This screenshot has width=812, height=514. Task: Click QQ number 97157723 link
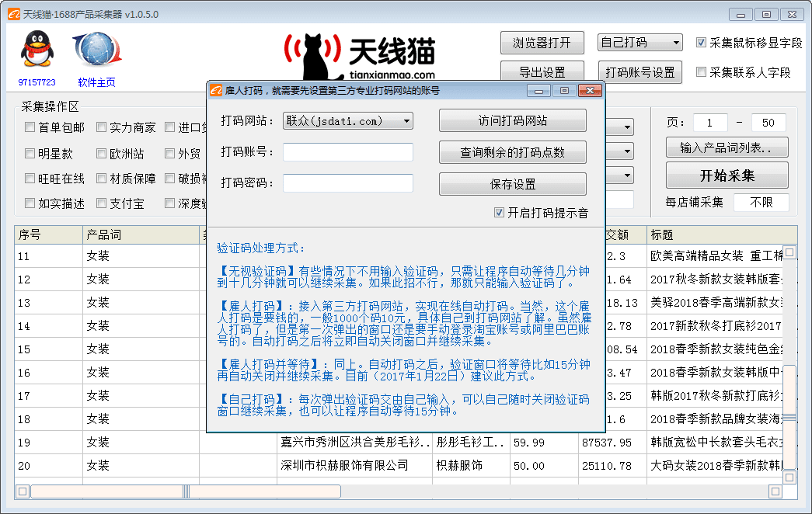(37, 82)
